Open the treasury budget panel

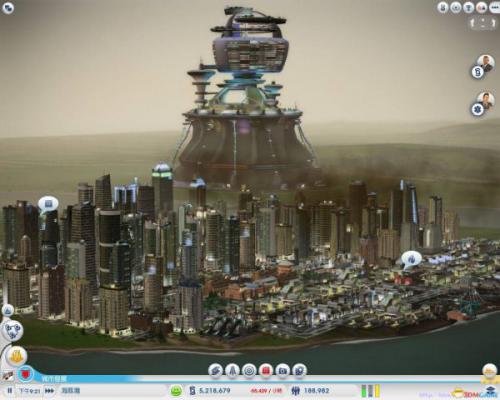(x=210, y=390)
